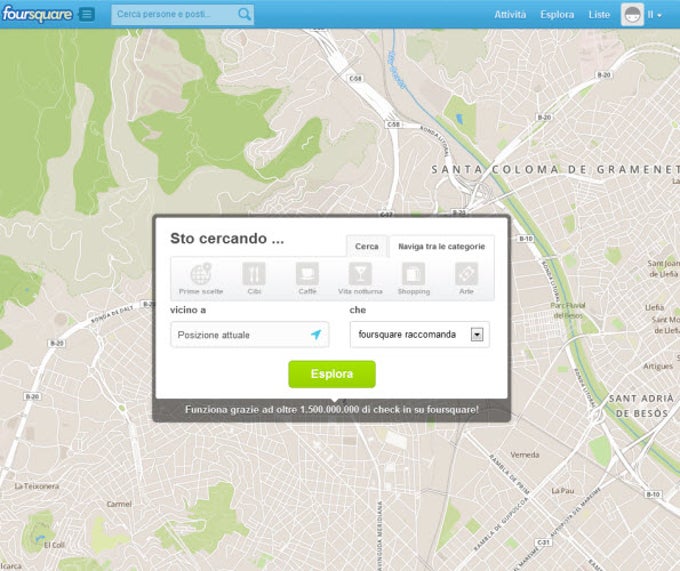Expand the user account dropdown arrow
Screen dimensions: 680x571
659,15
